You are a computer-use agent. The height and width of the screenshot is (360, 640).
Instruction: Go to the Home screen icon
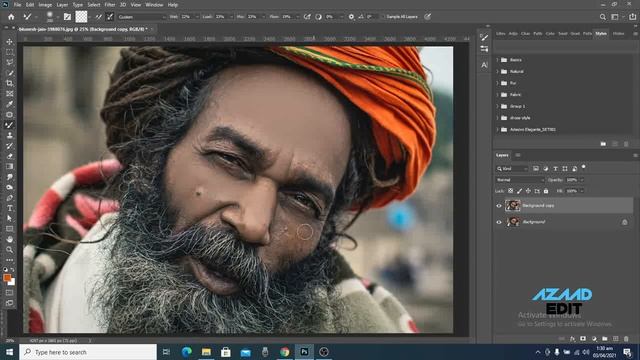pyautogui.click(x=11, y=17)
